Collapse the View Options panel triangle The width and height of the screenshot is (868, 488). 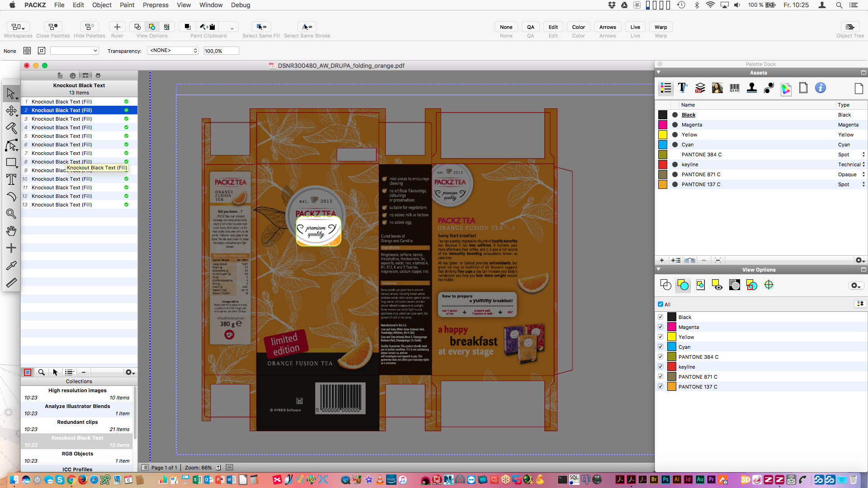pos(659,269)
